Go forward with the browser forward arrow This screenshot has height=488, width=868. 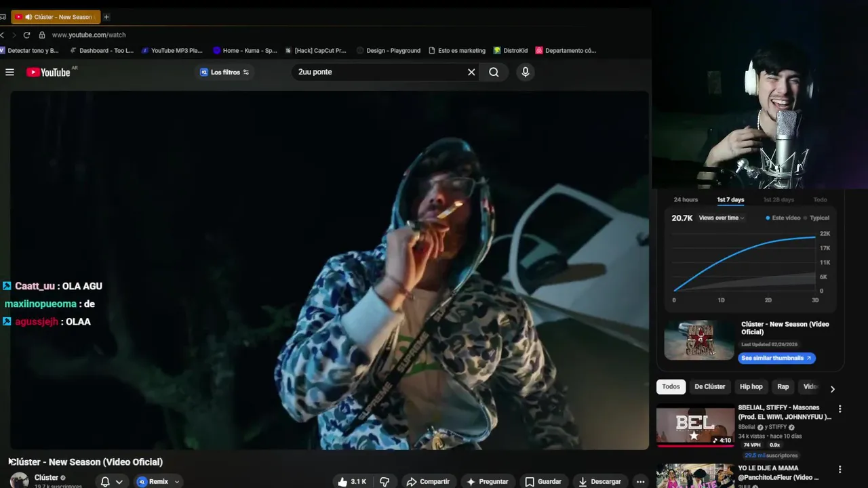click(x=14, y=35)
